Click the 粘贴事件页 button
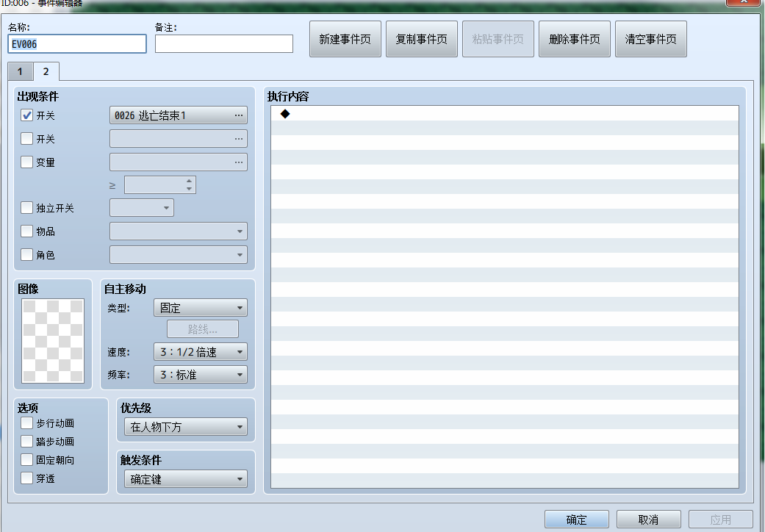Viewport: 765px width, 532px height. coord(498,39)
